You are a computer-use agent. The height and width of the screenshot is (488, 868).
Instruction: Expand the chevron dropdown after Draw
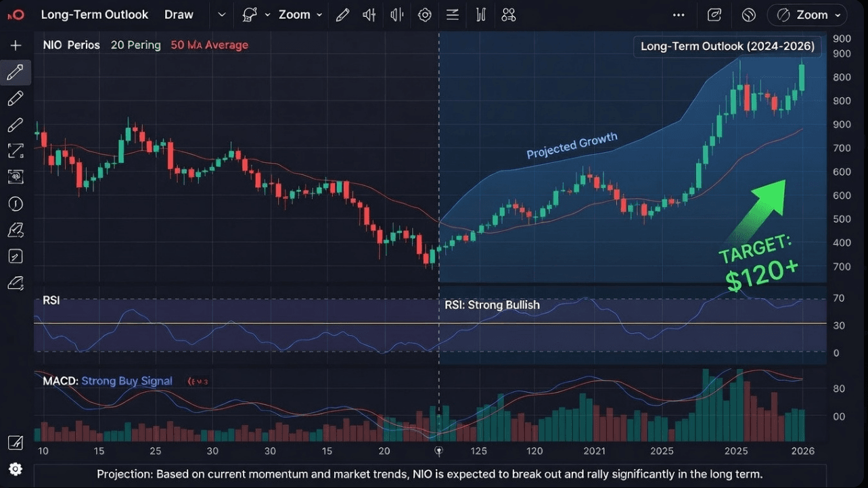pyautogui.click(x=222, y=15)
